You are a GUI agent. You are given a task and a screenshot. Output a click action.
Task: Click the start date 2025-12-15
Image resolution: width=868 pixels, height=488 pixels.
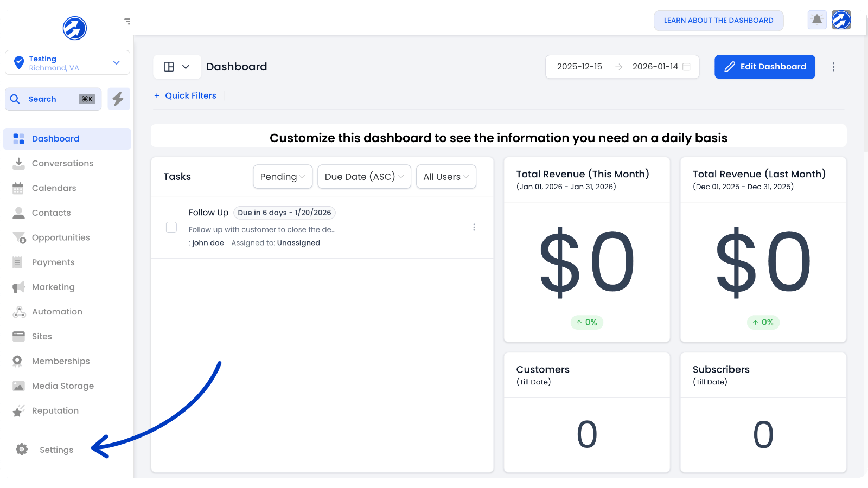579,67
